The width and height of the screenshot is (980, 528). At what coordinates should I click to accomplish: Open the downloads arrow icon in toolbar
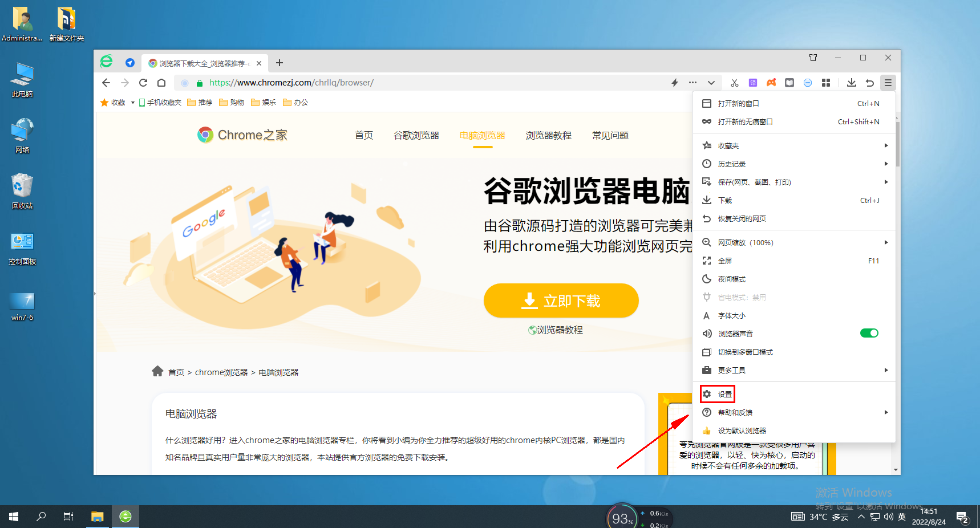(x=852, y=83)
